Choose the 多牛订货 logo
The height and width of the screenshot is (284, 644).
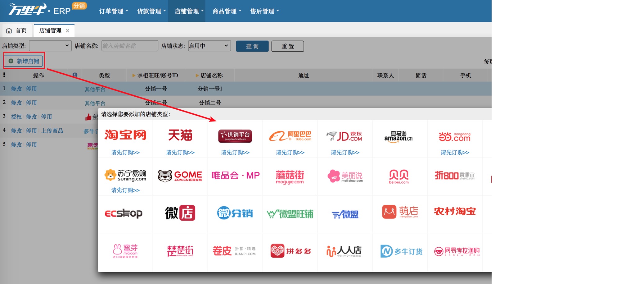pyautogui.click(x=401, y=251)
